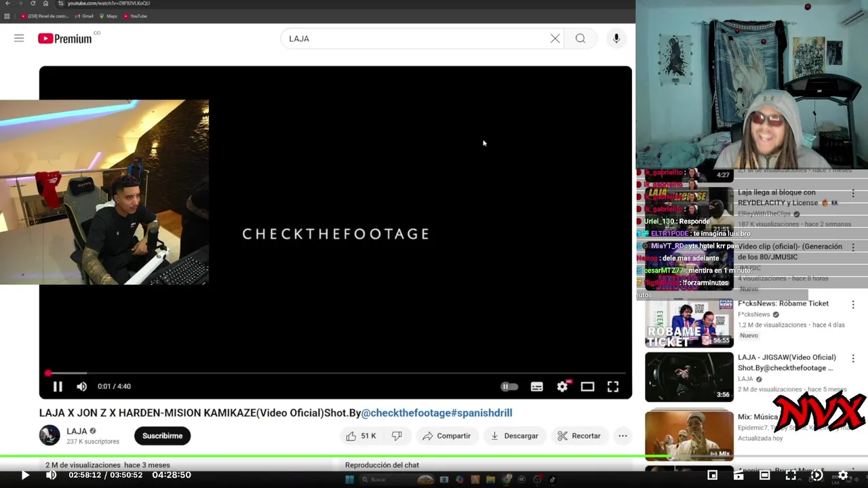Viewport: 868px width, 488px height.
Task: Reload the browser page
Action: tap(33, 3)
